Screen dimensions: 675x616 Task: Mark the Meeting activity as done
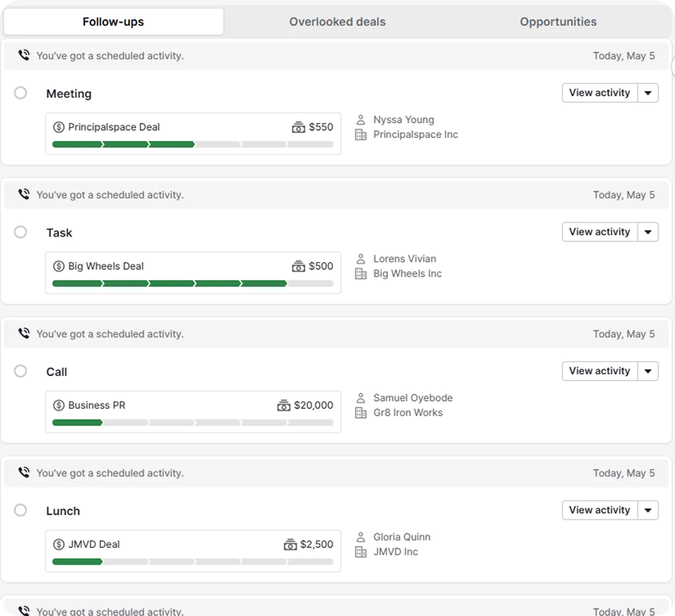[x=21, y=93]
